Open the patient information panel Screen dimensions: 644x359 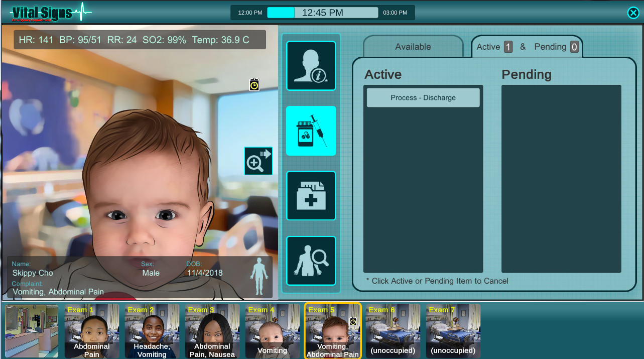tap(311, 66)
